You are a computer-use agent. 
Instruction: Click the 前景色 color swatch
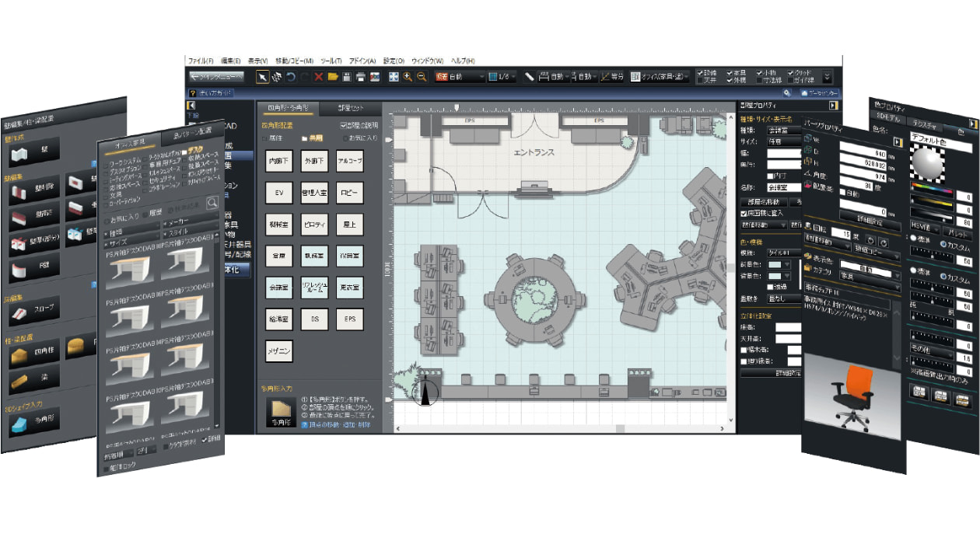[x=774, y=264]
